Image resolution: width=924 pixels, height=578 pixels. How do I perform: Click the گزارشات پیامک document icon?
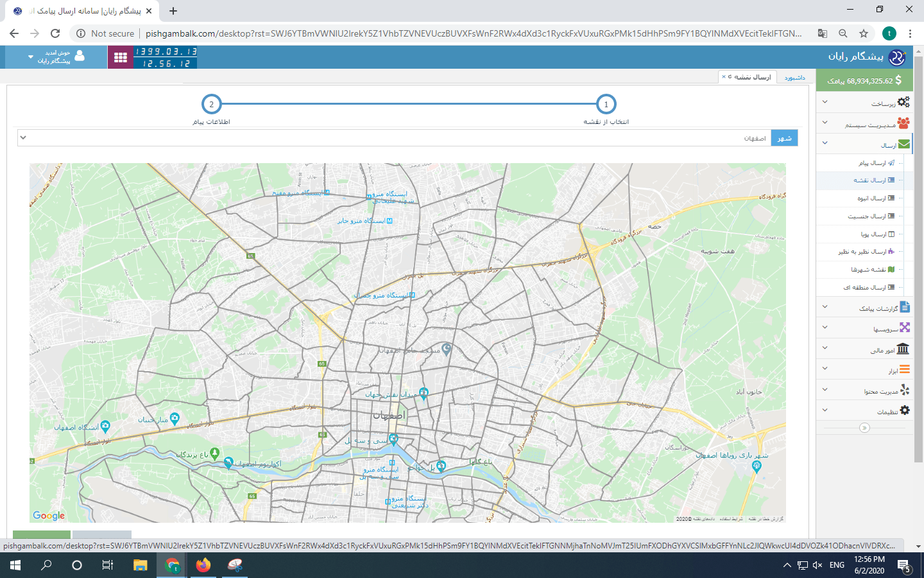coord(905,307)
